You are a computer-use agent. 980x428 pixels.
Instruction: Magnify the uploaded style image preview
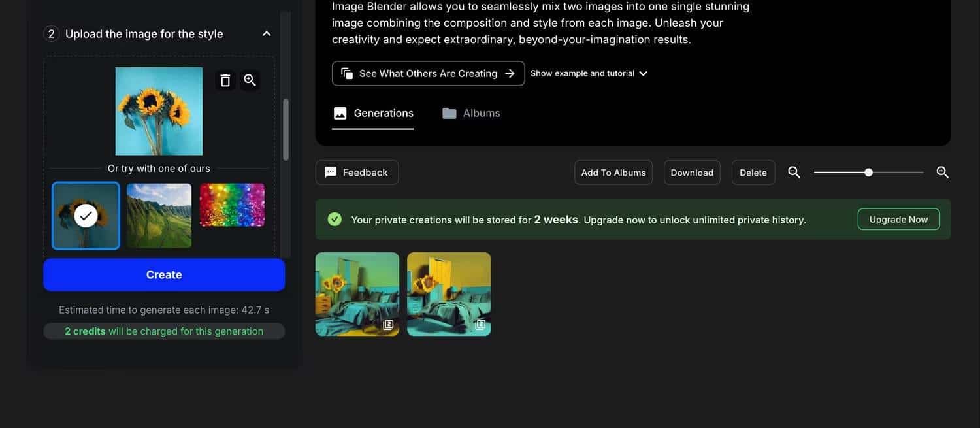250,80
